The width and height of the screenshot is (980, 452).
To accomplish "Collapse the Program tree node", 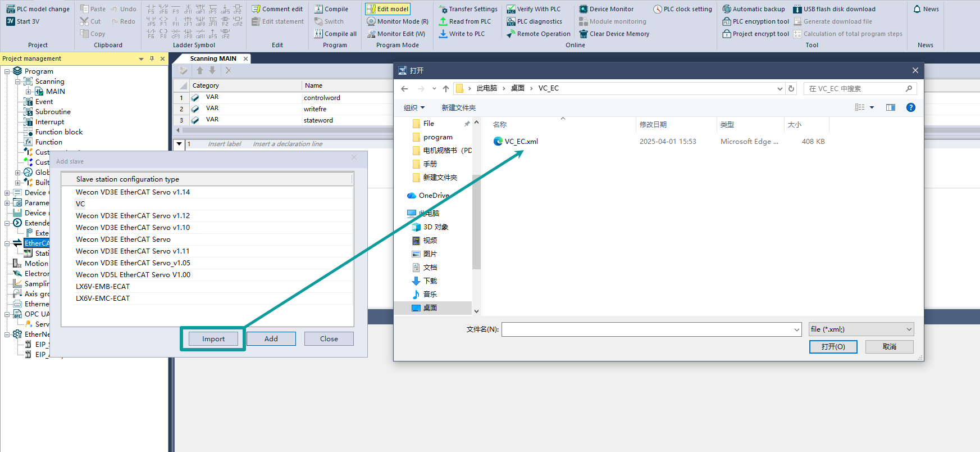I will 7,71.
